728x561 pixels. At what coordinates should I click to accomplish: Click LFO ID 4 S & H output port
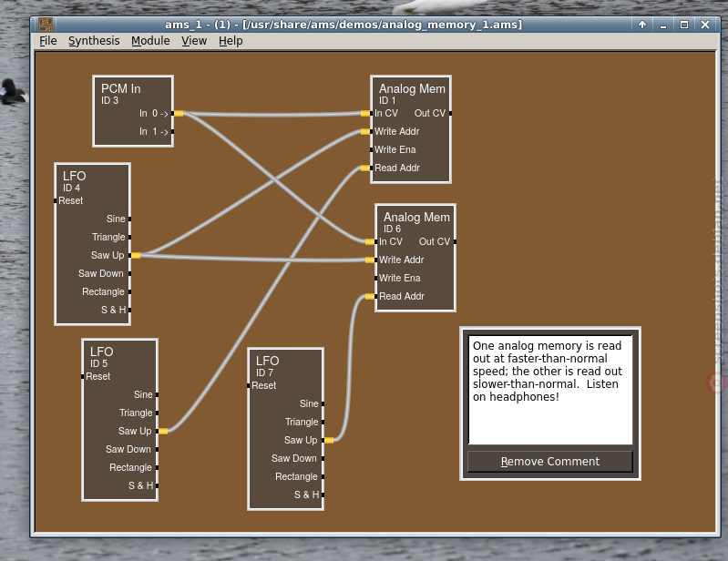coord(129,310)
